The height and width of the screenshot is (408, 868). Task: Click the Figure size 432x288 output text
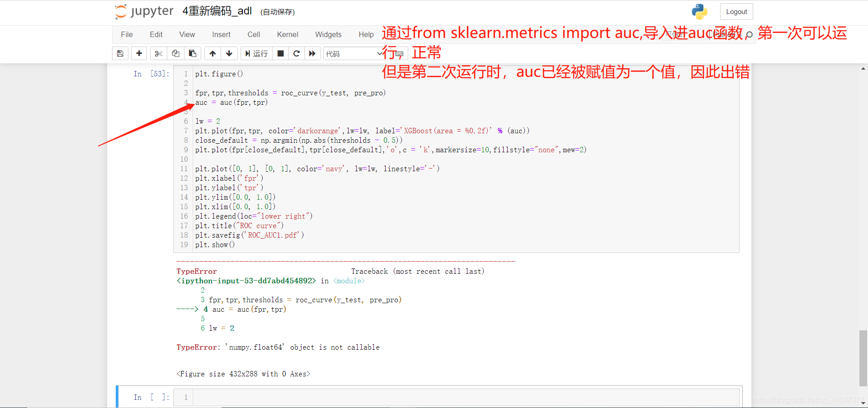243,374
